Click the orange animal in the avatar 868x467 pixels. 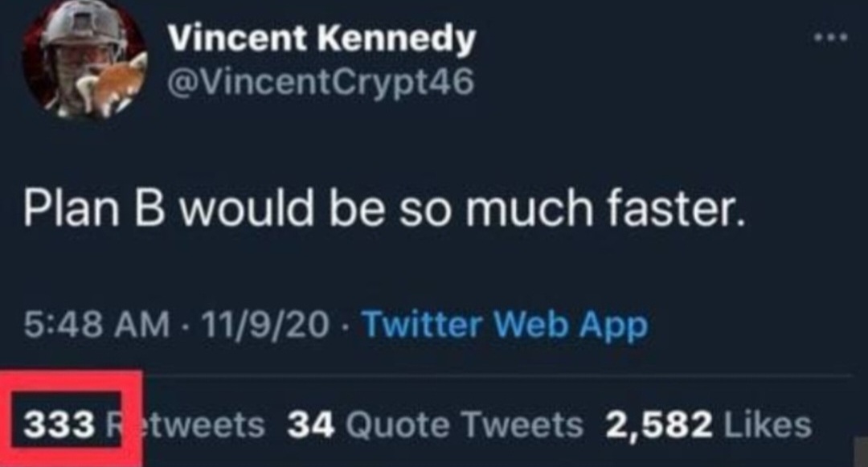121,79
